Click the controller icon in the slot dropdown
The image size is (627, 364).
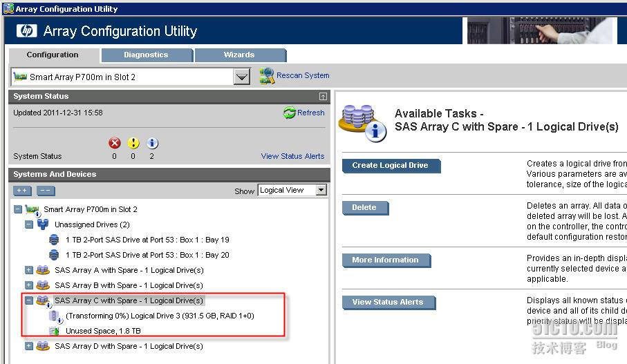pyautogui.click(x=19, y=76)
